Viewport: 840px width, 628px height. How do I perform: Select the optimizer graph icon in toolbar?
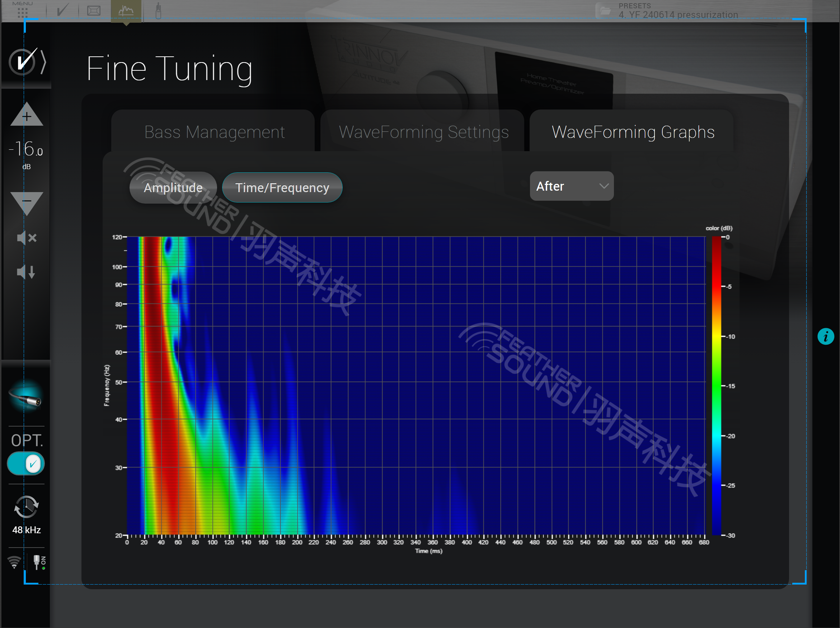(126, 11)
